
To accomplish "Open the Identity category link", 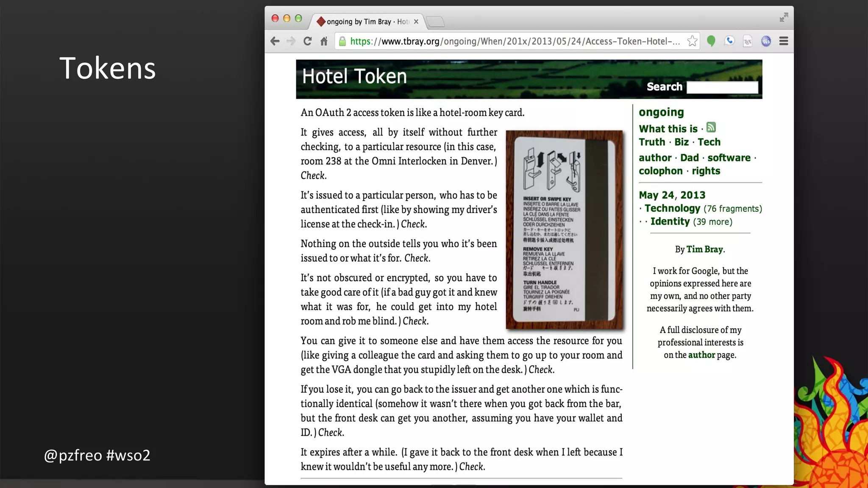I will 670,222.
